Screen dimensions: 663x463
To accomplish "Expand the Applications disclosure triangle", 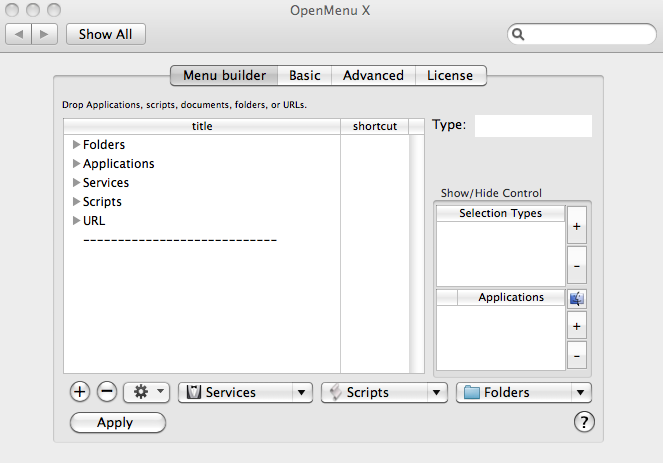I will [77, 164].
